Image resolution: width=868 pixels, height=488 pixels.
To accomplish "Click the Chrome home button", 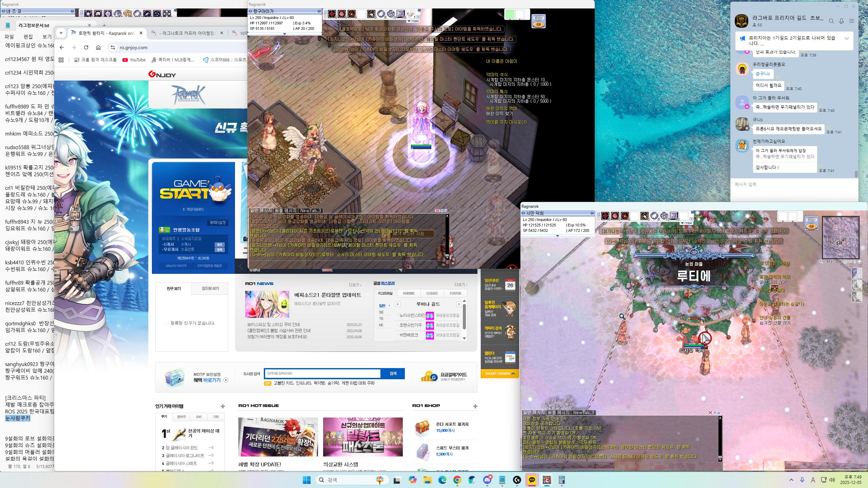I will coord(98,47).
